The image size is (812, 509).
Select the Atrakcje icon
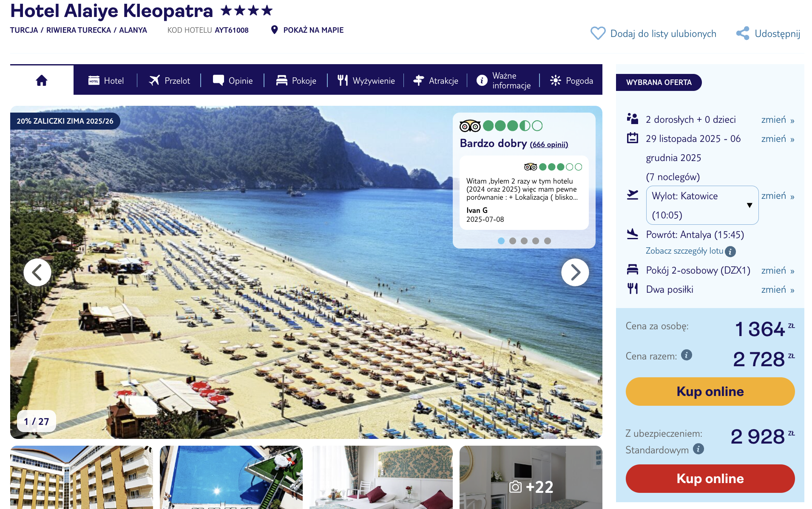(x=419, y=80)
